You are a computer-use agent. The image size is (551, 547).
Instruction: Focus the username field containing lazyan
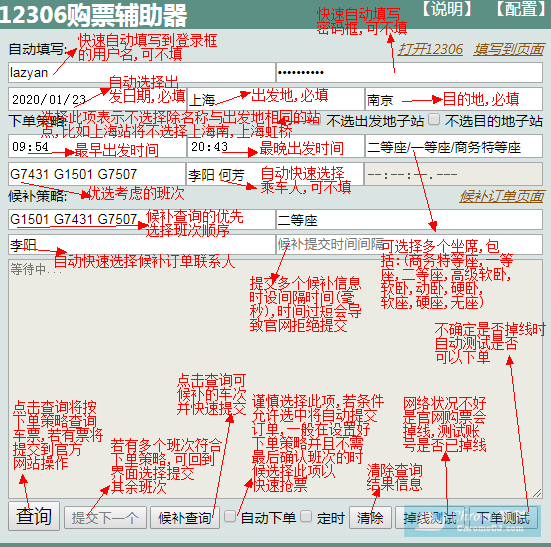click(x=142, y=73)
